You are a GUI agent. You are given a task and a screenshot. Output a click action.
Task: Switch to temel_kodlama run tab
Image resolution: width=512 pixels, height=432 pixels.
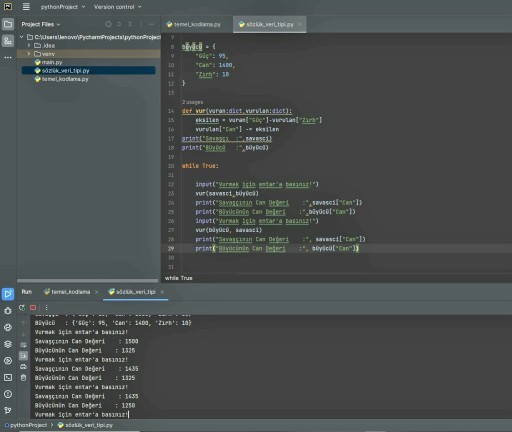[67, 292]
